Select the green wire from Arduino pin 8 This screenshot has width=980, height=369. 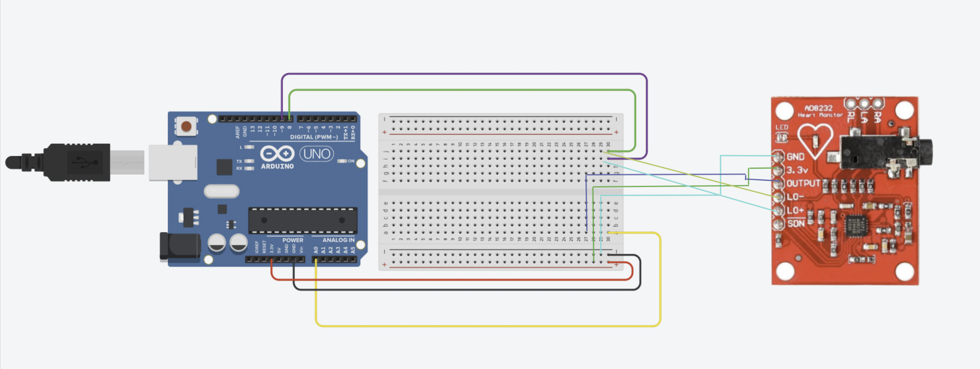click(463, 90)
